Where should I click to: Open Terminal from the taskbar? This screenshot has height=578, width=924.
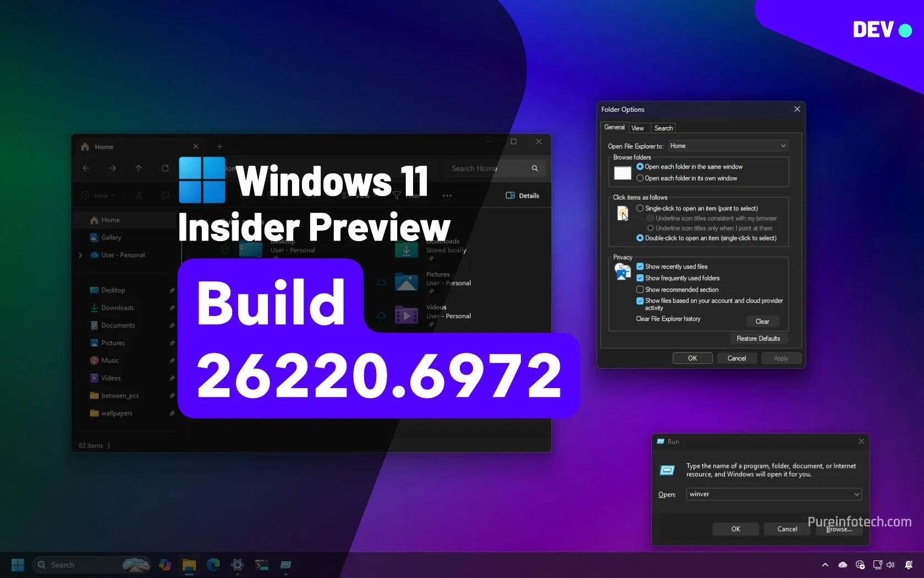pyautogui.click(x=262, y=565)
